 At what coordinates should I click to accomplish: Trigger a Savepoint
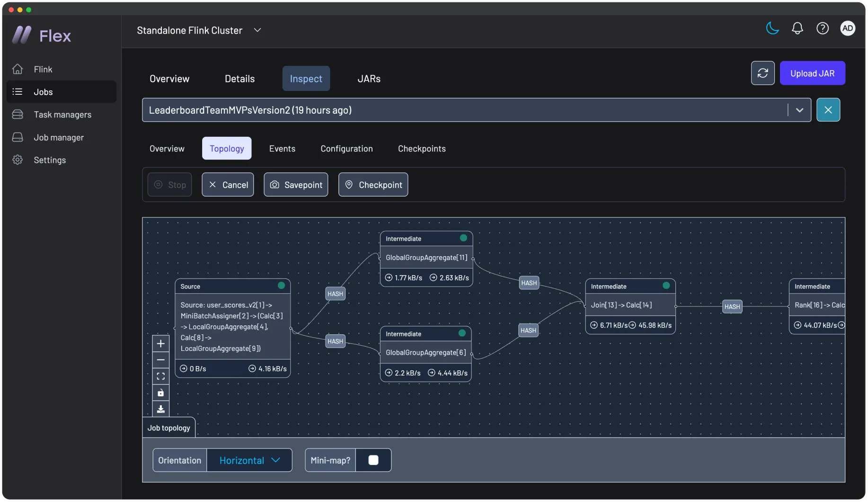click(296, 185)
